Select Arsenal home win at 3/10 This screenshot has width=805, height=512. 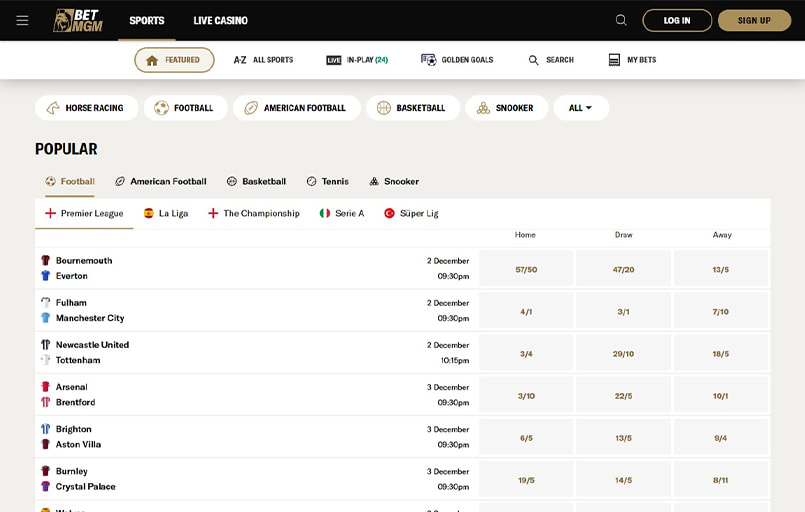(526, 395)
